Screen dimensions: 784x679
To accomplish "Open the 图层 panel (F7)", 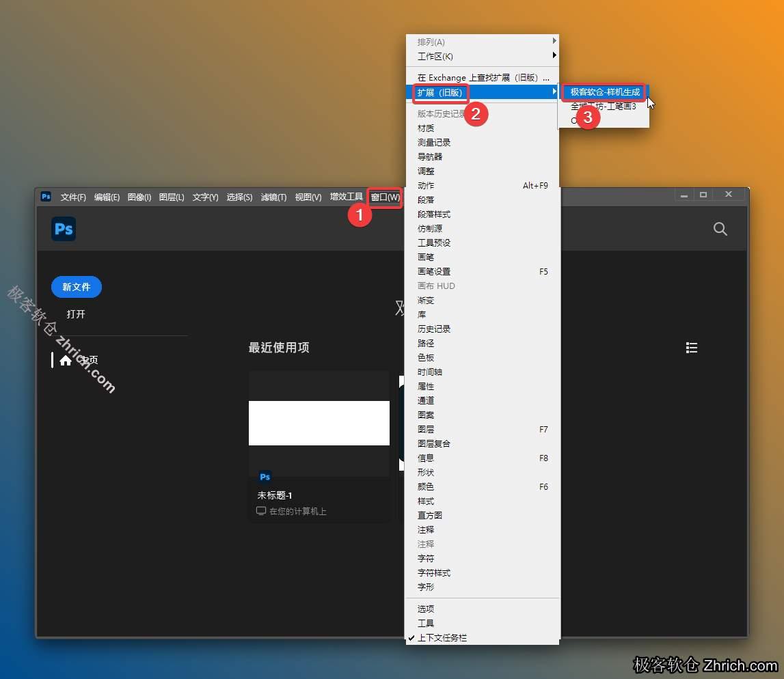I will point(483,430).
